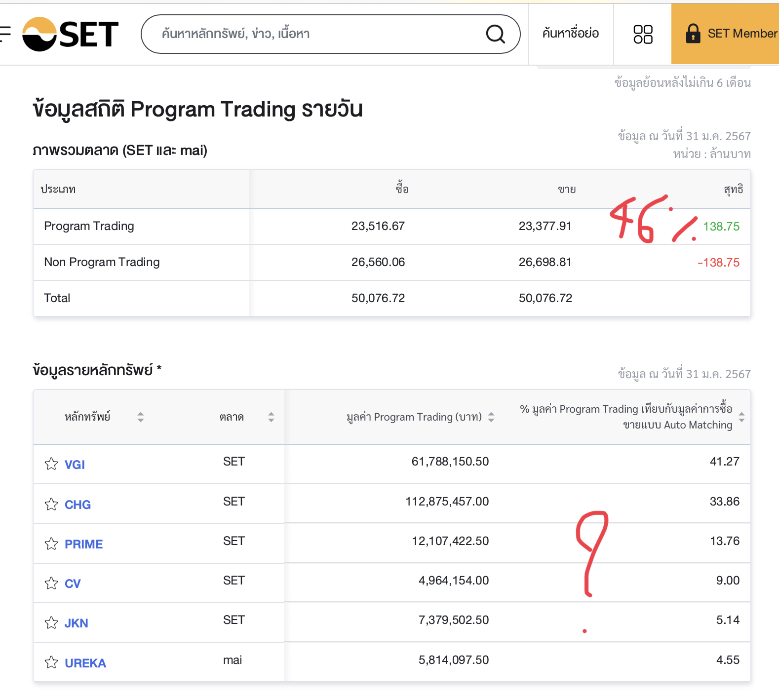Toggle favorite star for VGI

[x=51, y=464]
